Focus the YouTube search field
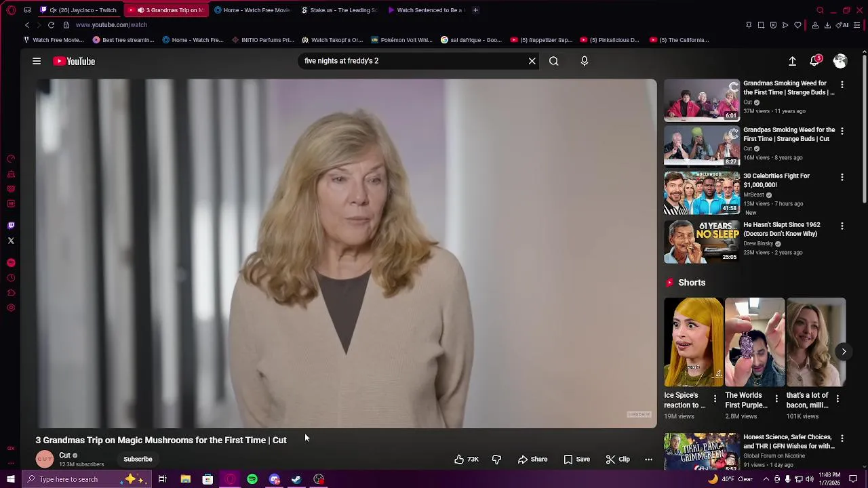Screen dimensions: 868x488 pyautogui.click(x=412, y=61)
